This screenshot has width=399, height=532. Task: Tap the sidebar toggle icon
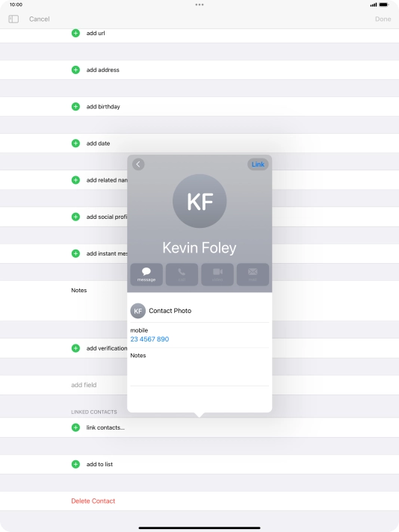(x=13, y=19)
